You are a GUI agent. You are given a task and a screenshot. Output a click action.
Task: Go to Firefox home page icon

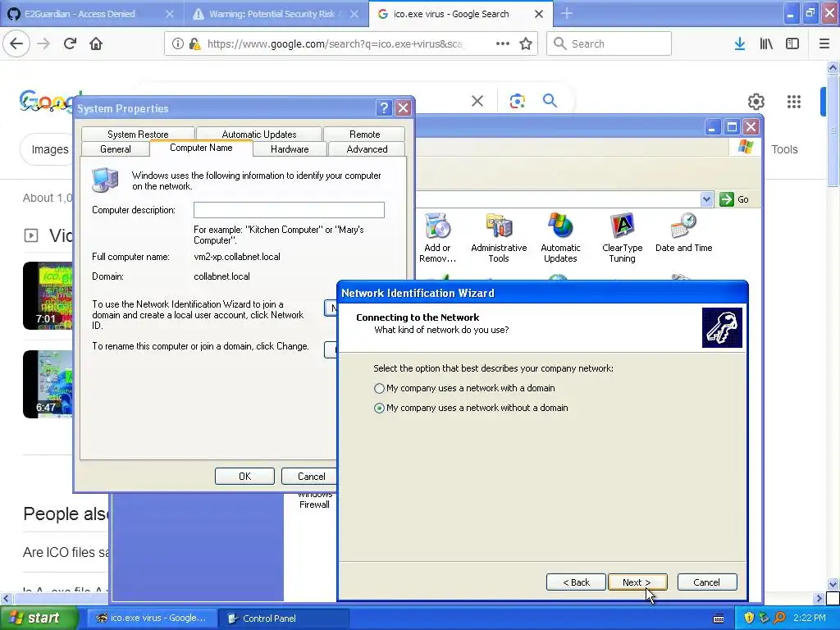(96, 43)
